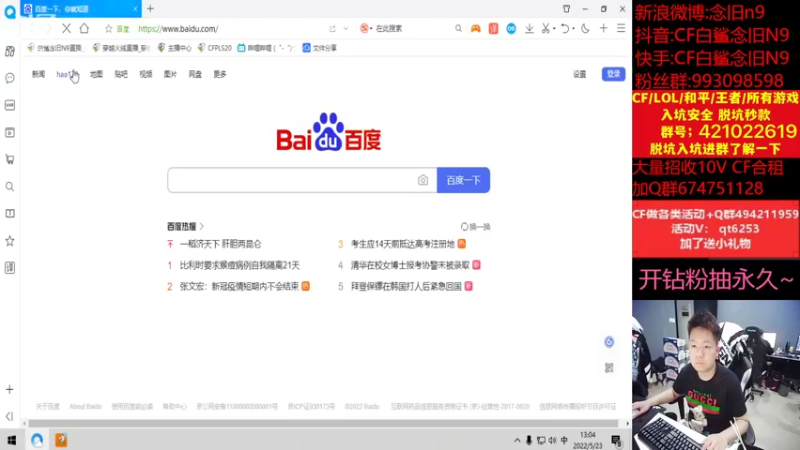Close the Baidu browser tab
The image size is (800, 450).
click(135, 9)
